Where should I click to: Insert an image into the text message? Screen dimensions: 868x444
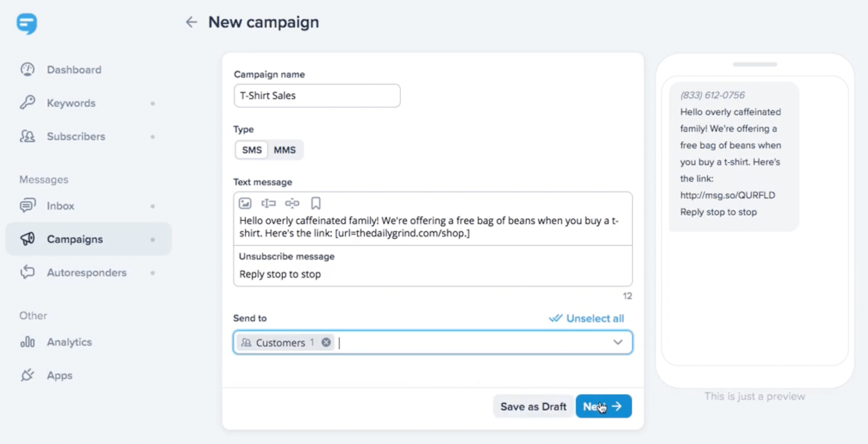245,203
